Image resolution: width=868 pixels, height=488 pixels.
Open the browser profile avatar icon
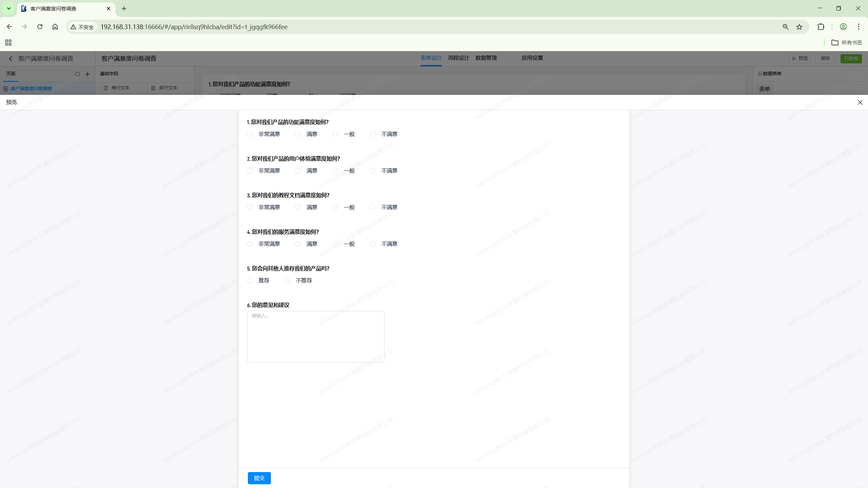(x=843, y=27)
